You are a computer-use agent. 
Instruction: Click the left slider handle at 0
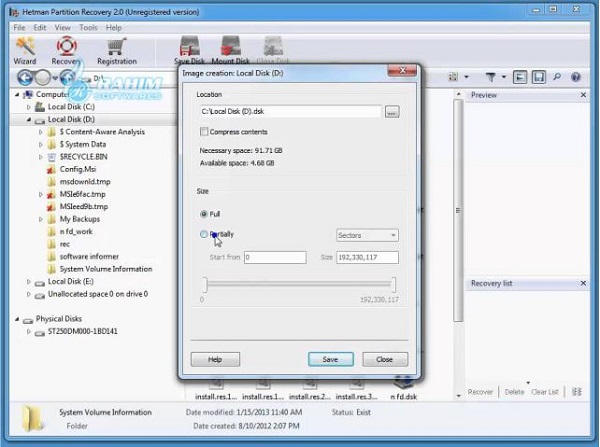tap(205, 285)
